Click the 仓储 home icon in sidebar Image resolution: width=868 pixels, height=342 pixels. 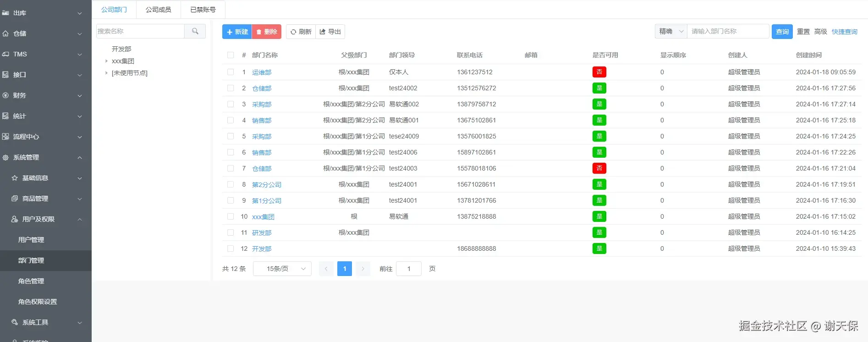pyautogui.click(x=5, y=33)
